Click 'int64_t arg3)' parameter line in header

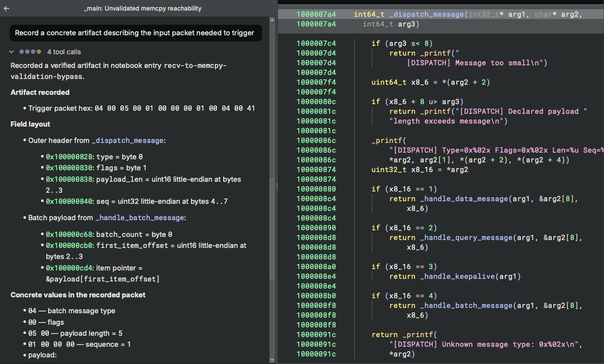click(x=391, y=24)
